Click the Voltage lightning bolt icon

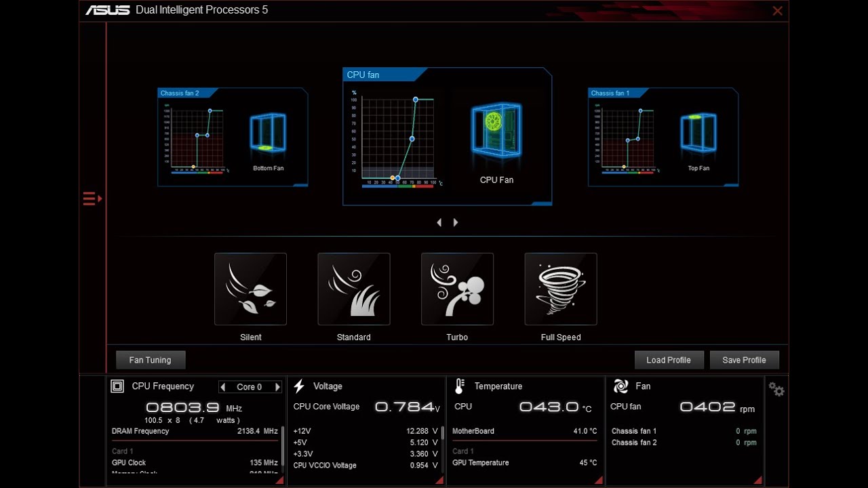pyautogui.click(x=299, y=386)
